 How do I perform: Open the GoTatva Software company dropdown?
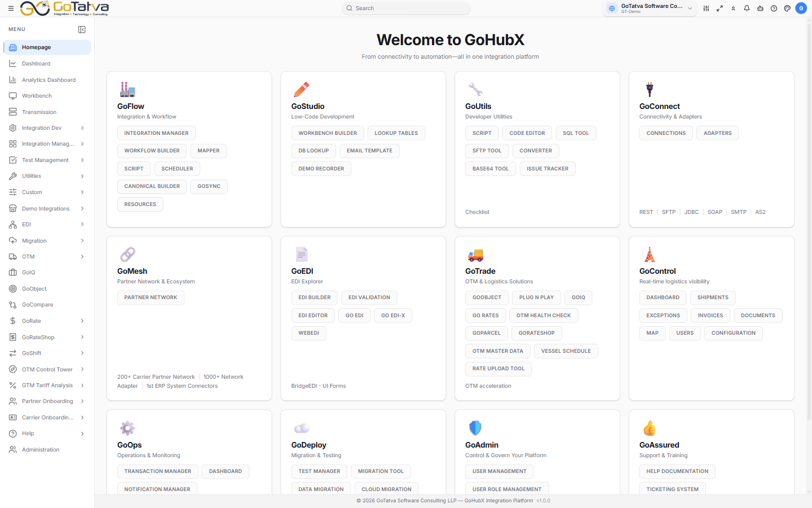coord(650,8)
